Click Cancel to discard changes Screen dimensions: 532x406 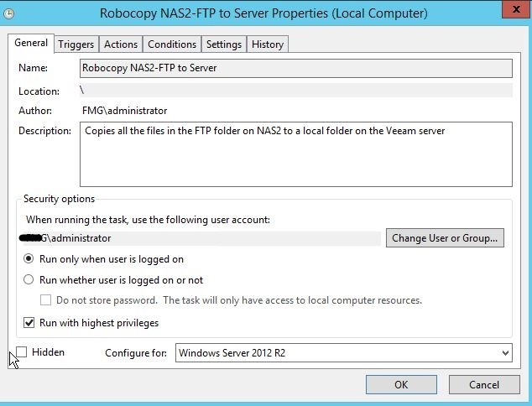pos(484,385)
